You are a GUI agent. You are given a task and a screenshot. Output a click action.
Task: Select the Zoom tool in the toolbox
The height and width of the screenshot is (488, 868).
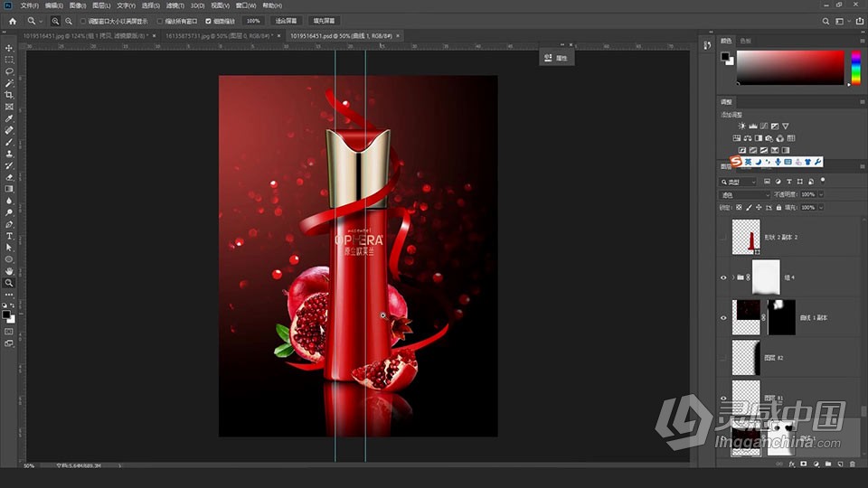(9, 283)
